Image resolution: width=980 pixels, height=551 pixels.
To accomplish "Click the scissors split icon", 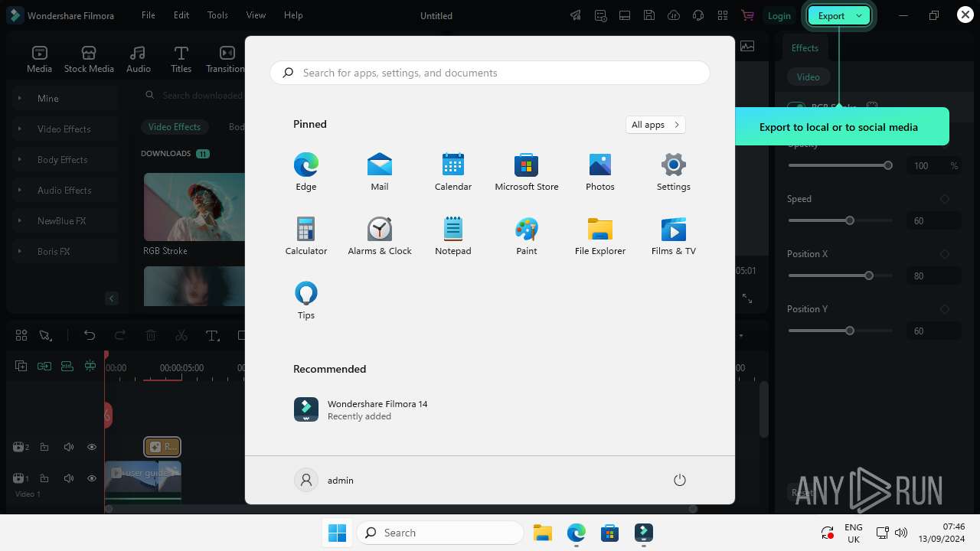I will [181, 335].
